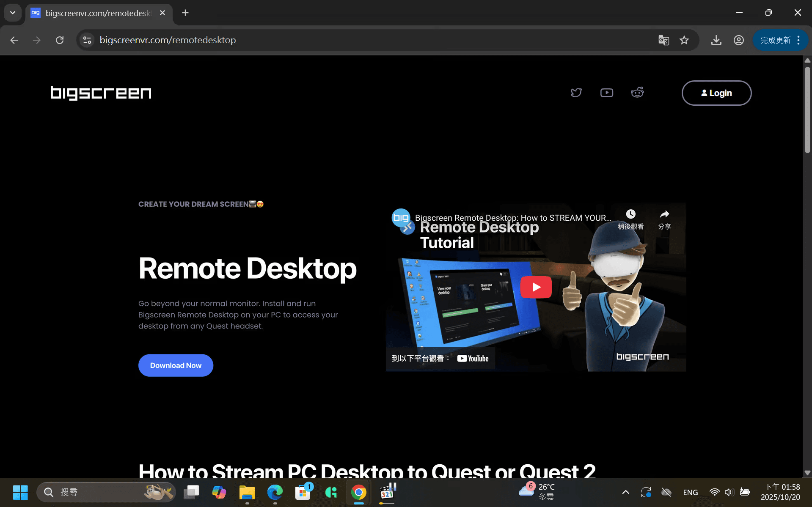The image size is (812, 507).
Task: Click the Bigscreen channel avatar on video
Action: (401, 218)
